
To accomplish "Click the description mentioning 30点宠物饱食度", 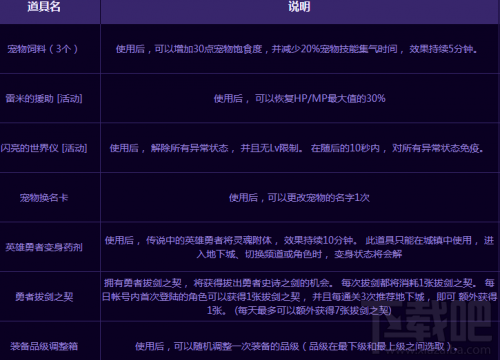I will [297, 49].
